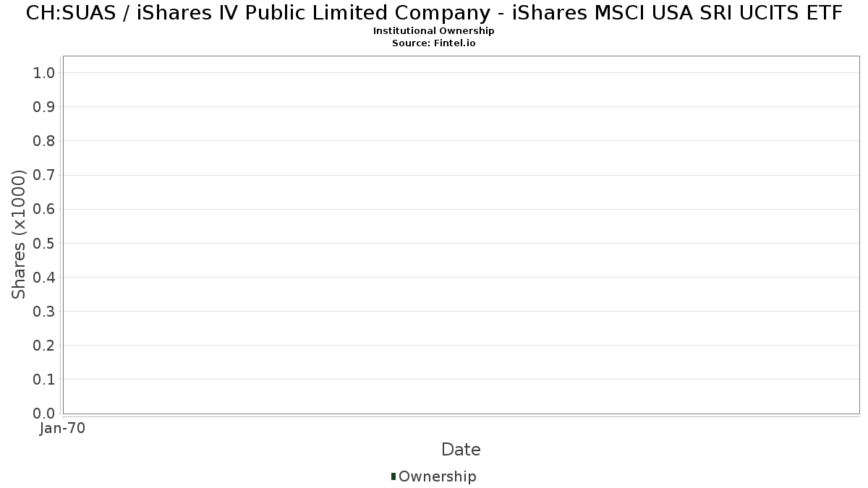
Task: Click the 0.7 y-axis tick label
Action: coord(44,175)
